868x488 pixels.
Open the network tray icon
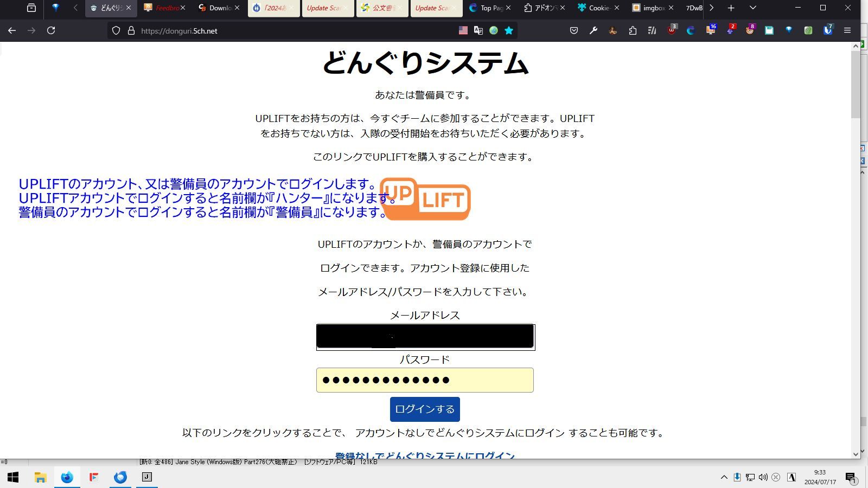point(750,477)
